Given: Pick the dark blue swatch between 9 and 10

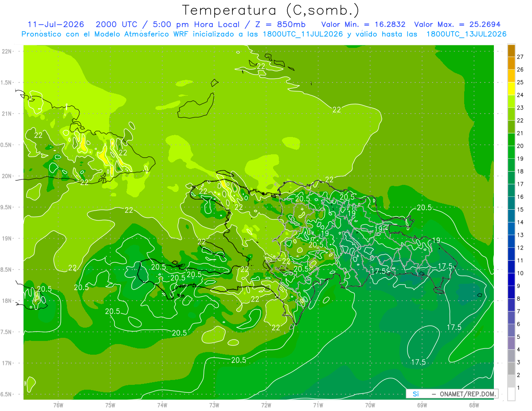Looking at the screenshot, I should pos(511,280).
